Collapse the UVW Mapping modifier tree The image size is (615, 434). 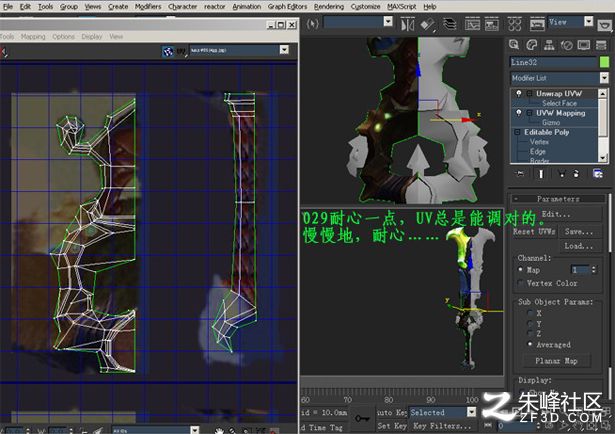[529, 113]
